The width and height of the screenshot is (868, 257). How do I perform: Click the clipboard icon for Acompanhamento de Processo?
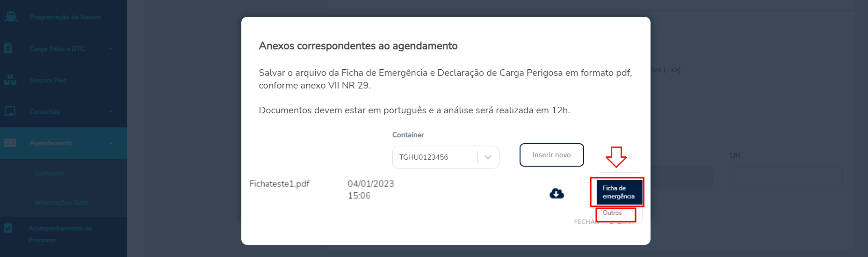tap(8, 228)
